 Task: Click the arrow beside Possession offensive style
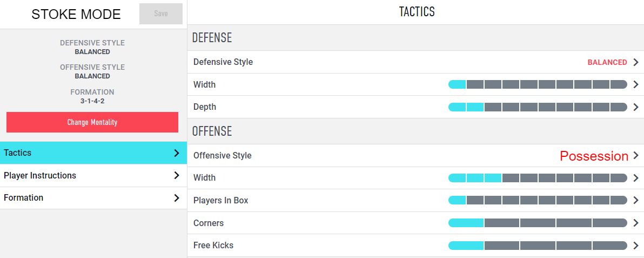[x=636, y=156]
